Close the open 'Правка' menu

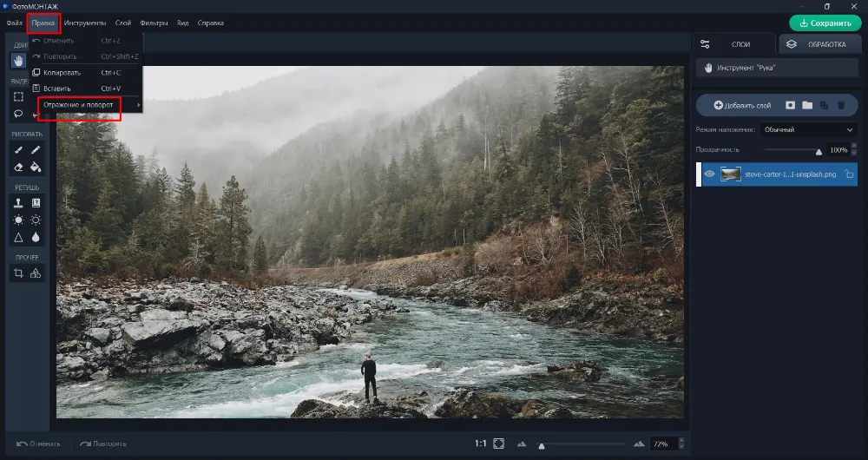click(x=43, y=23)
